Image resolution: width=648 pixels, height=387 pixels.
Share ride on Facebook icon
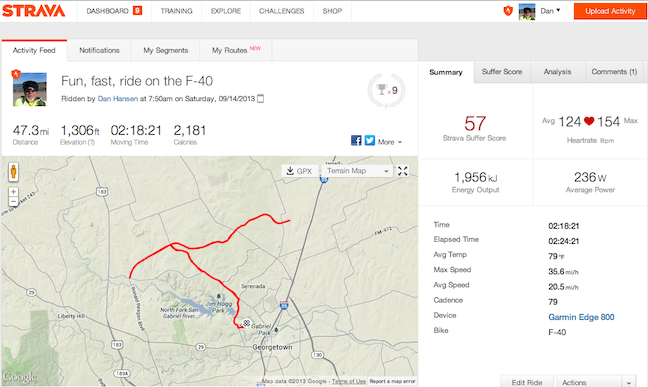point(356,141)
